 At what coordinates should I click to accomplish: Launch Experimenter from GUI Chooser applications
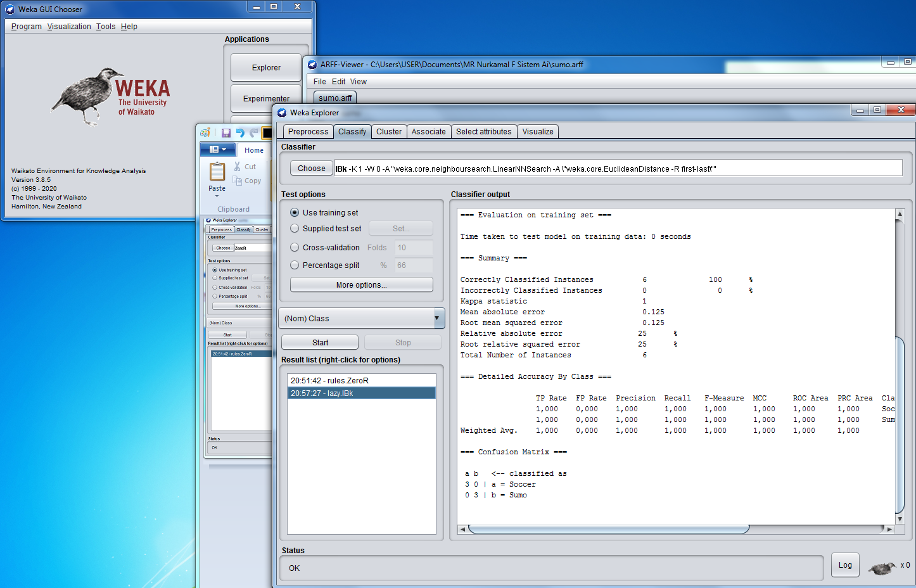tap(266, 98)
